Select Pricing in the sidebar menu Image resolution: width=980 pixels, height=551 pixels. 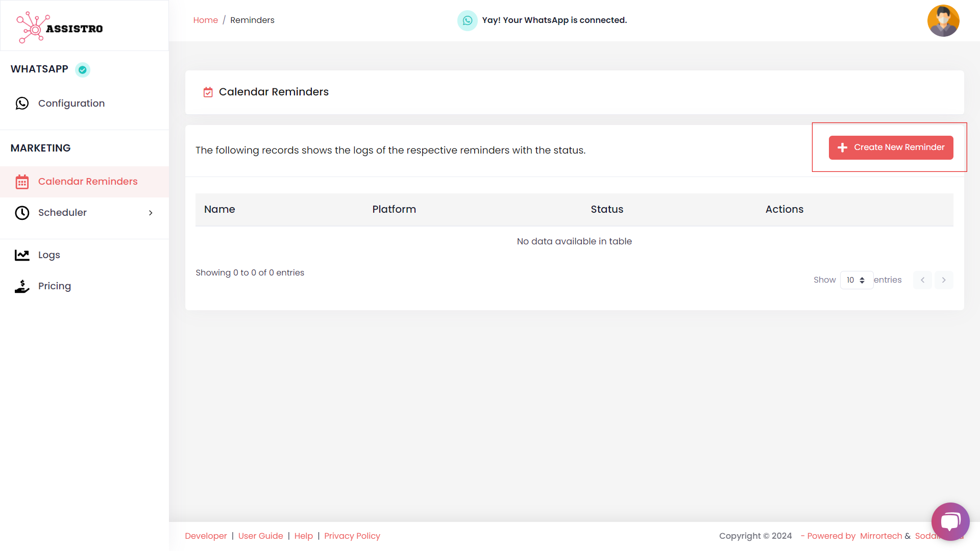54,286
